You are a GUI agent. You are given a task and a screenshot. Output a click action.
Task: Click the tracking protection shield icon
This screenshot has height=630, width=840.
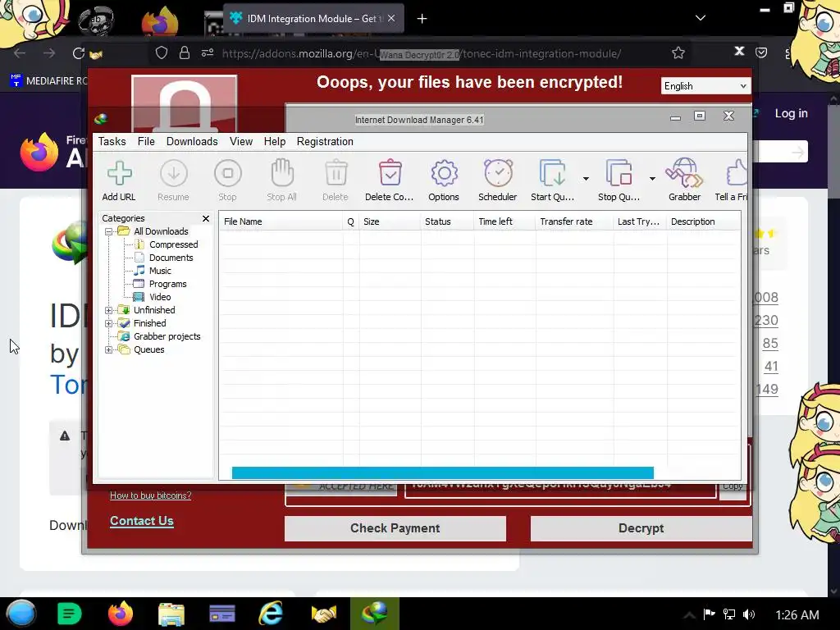pos(162,53)
